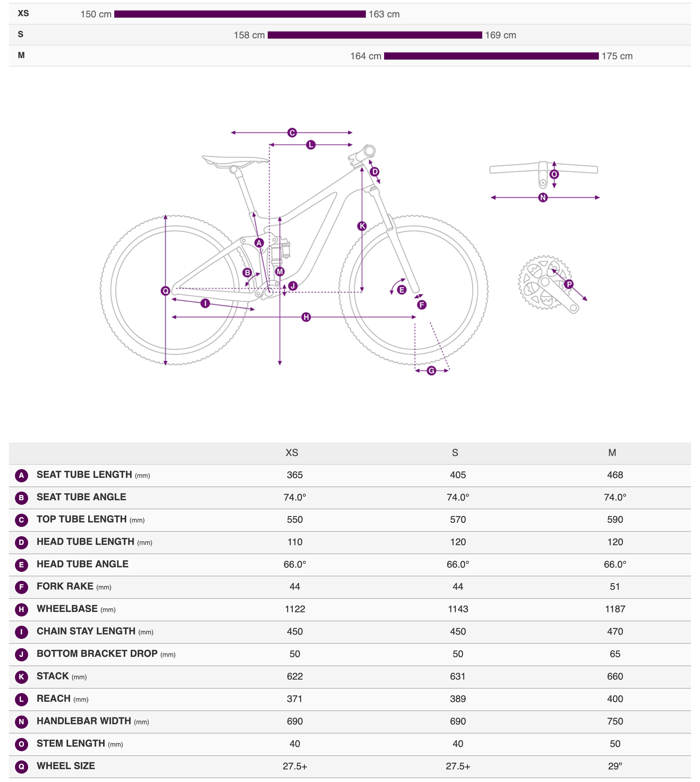Click the saddle on the bike diagram
The height and width of the screenshot is (782, 700).
pos(235,161)
